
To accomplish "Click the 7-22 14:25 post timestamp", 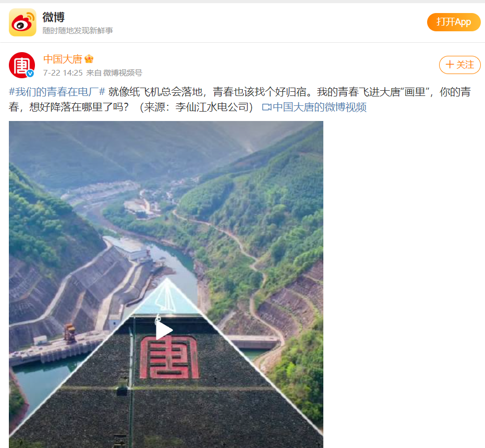I will 63,73.
